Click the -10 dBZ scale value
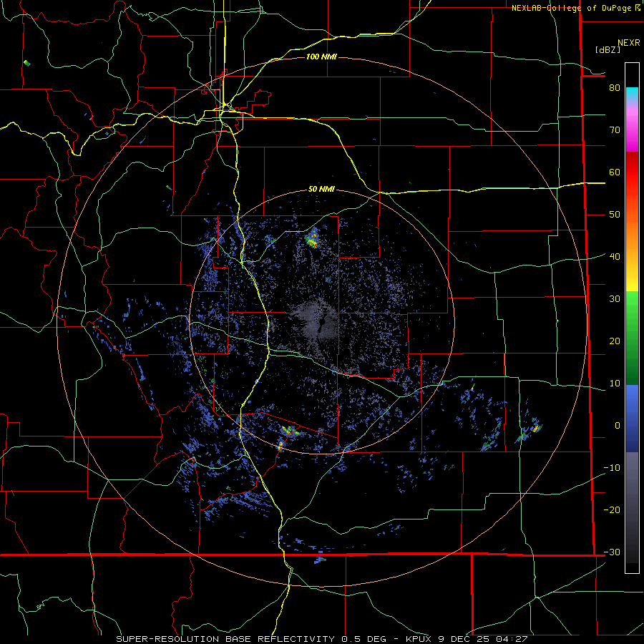The height and width of the screenshot is (644, 644). click(612, 468)
